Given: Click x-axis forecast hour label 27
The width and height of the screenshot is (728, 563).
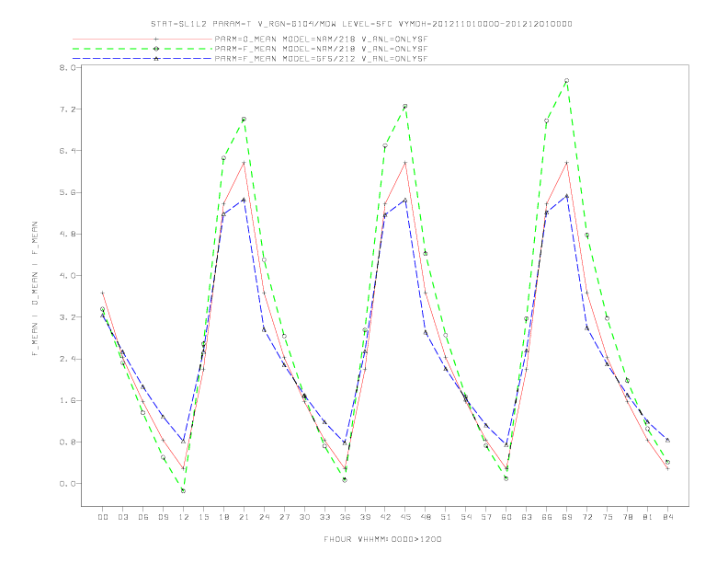Looking at the screenshot, I should click(x=284, y=517).
